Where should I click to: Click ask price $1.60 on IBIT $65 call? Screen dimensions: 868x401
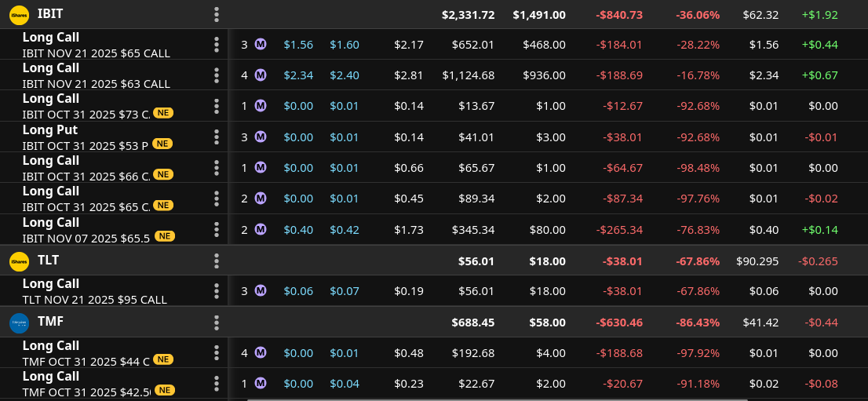coord(345,45)
